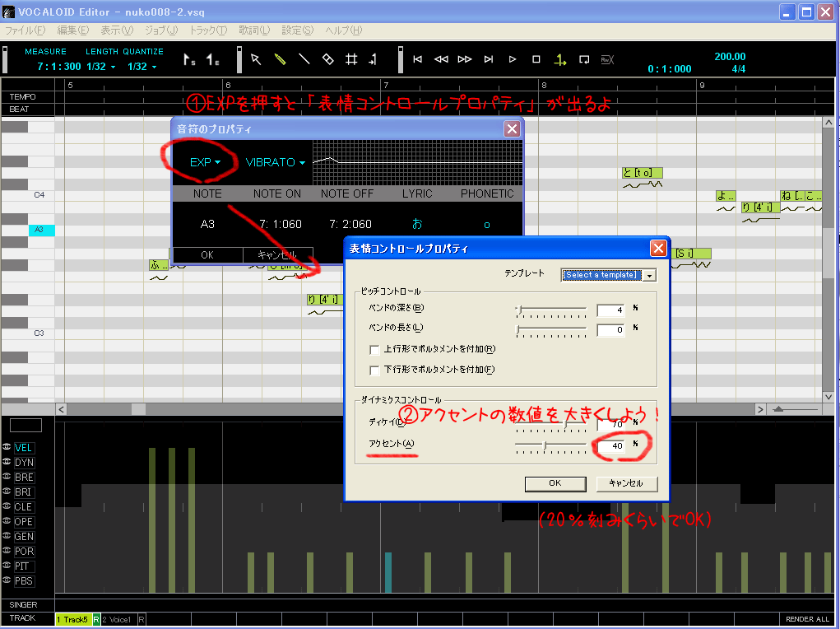Open the ファイル(F) menu

pos(26,30)
